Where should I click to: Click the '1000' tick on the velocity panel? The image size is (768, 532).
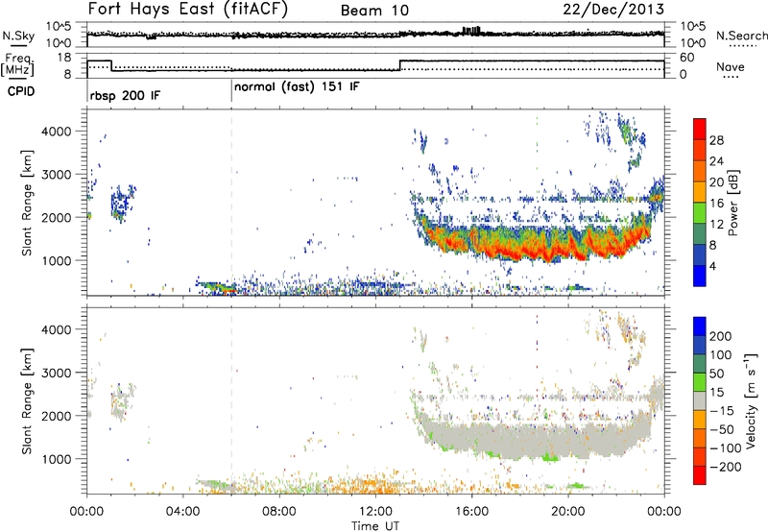pyautogui.click(x=56, y=459)
